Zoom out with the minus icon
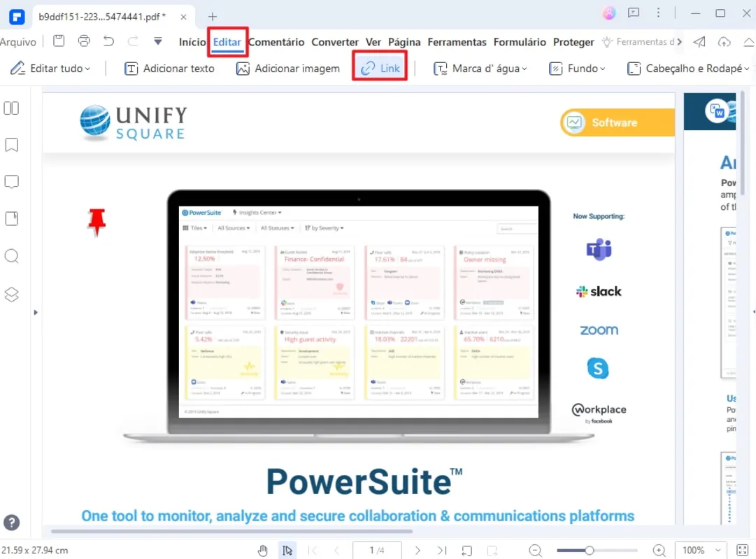The width and height of the screenshot is (756, 559). coord(535,551)
